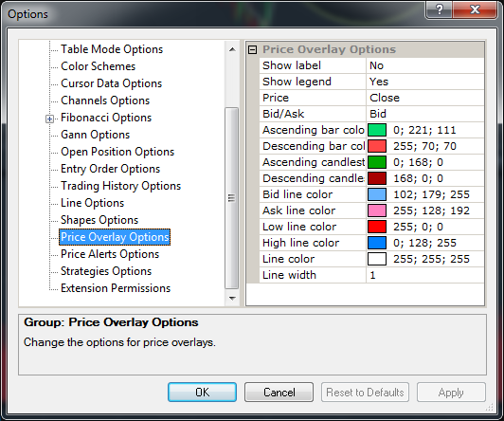Pick the Descending bar color swatch
The image size is (504, 421).
click(x=377, y=146)
